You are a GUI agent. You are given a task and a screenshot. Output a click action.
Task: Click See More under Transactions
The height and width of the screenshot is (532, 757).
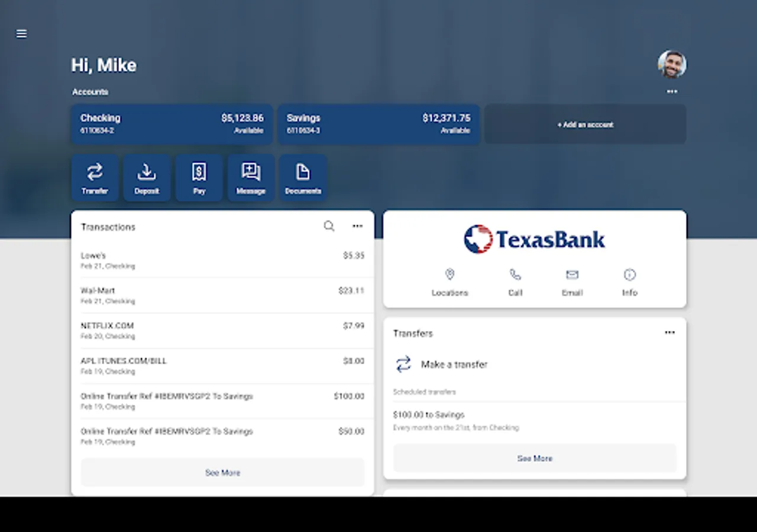pyautogui.click(x=222, y=472)
